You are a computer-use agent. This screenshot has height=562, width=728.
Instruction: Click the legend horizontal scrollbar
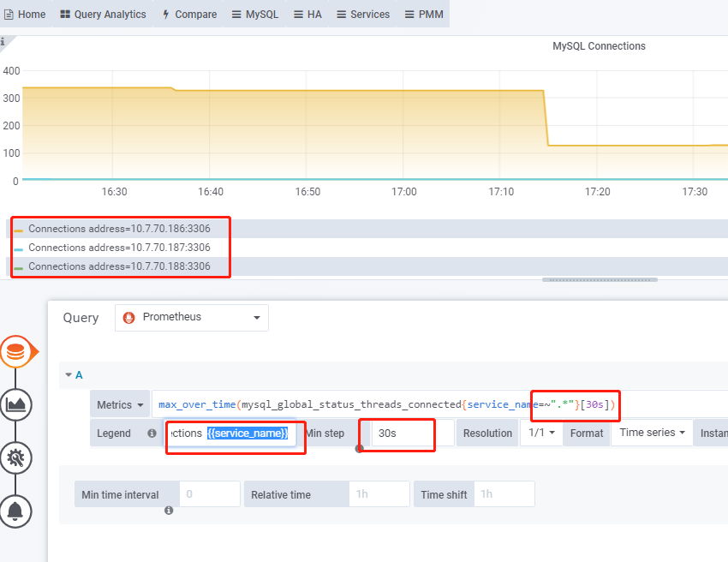[x=600, y=279]
